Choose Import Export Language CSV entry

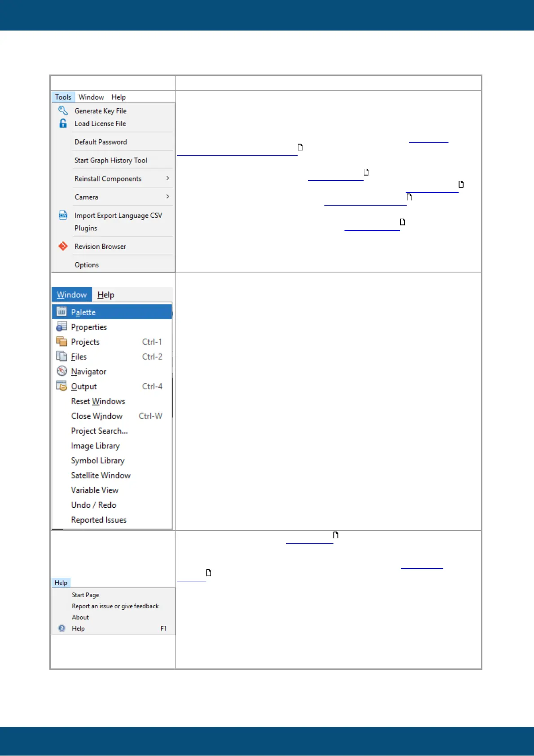click(118, 215)
